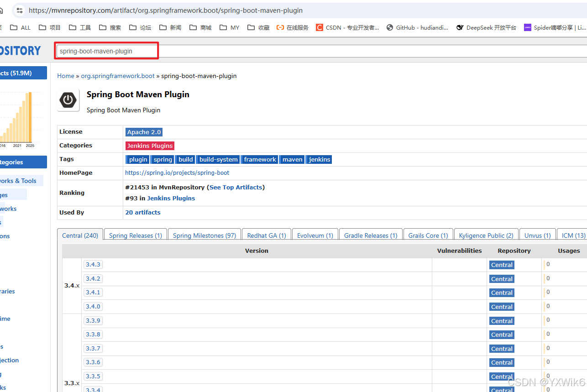Open the 3.4.x version group link
This screenshot has width=587, height=392.
coord(72,285)
